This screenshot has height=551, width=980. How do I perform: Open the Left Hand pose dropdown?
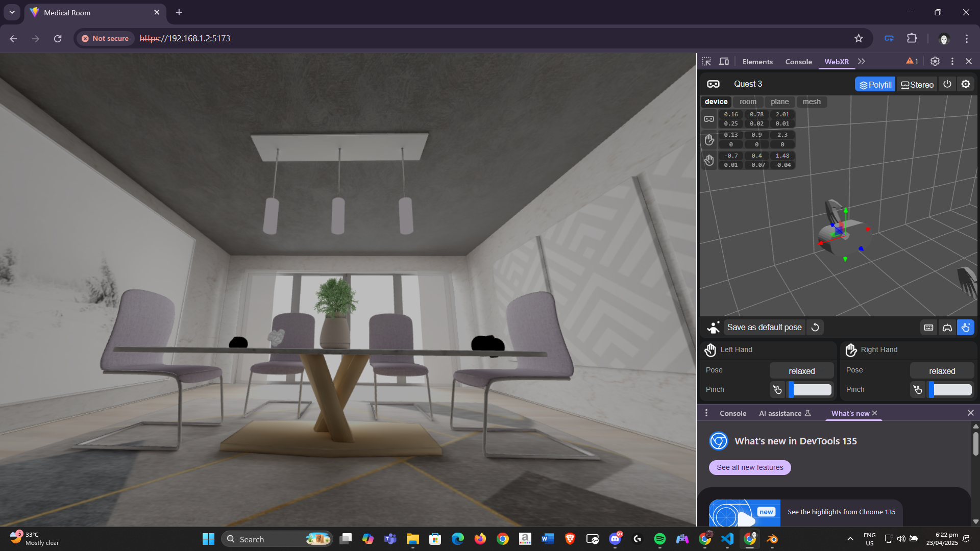(x=801, y=371)
